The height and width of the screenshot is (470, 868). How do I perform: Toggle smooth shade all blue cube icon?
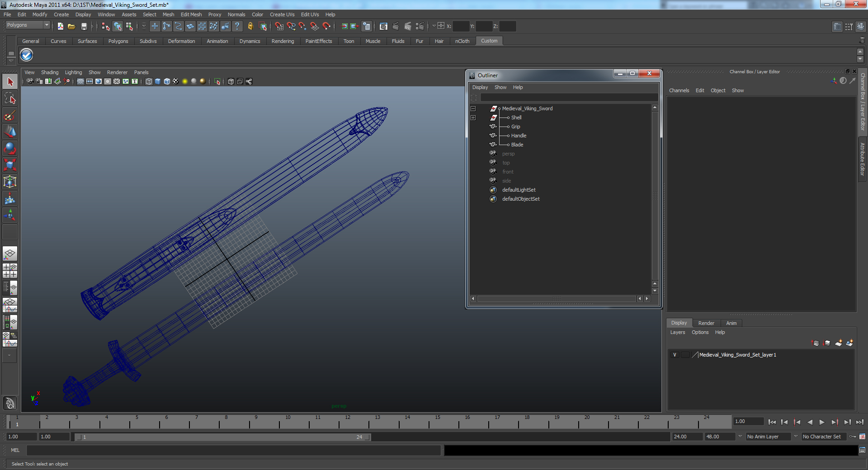click(x=158, y=81)
